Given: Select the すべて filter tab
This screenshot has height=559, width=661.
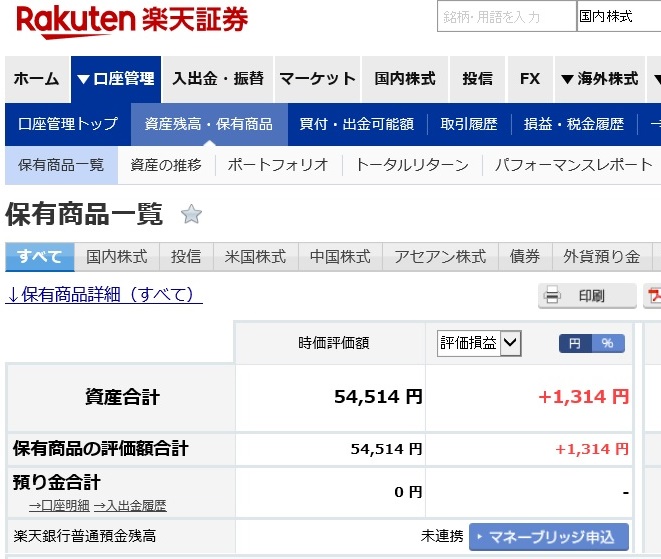Looking at the screenshot, I should tap(40, 256).
